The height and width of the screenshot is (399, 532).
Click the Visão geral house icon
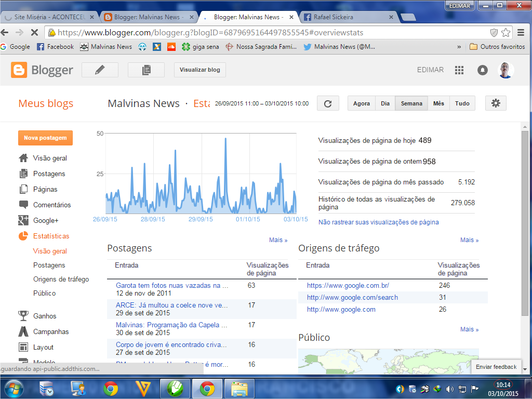pyautogui.click(x=23, y=158)
